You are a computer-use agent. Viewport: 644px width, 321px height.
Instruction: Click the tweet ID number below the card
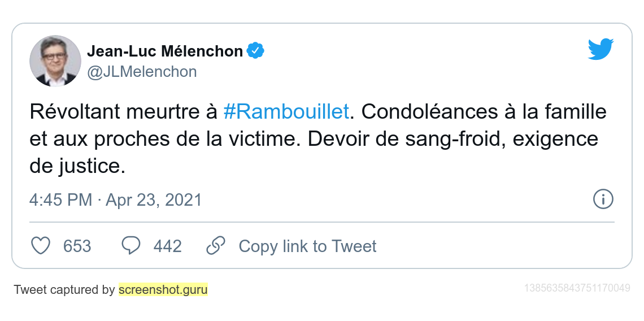577,288
